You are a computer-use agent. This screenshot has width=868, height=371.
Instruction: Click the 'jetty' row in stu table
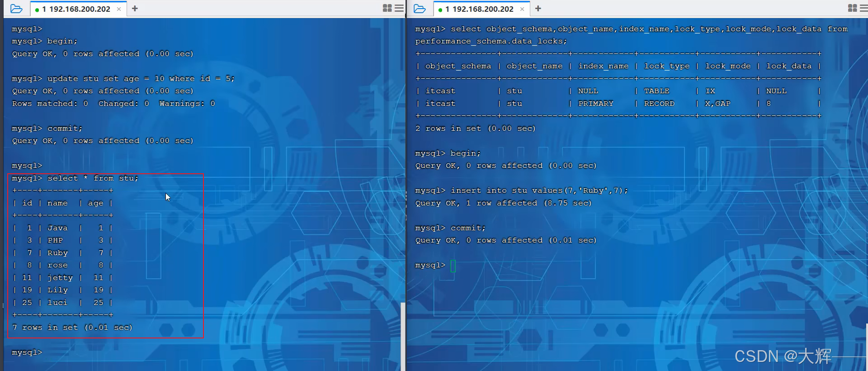pos(62,278)
